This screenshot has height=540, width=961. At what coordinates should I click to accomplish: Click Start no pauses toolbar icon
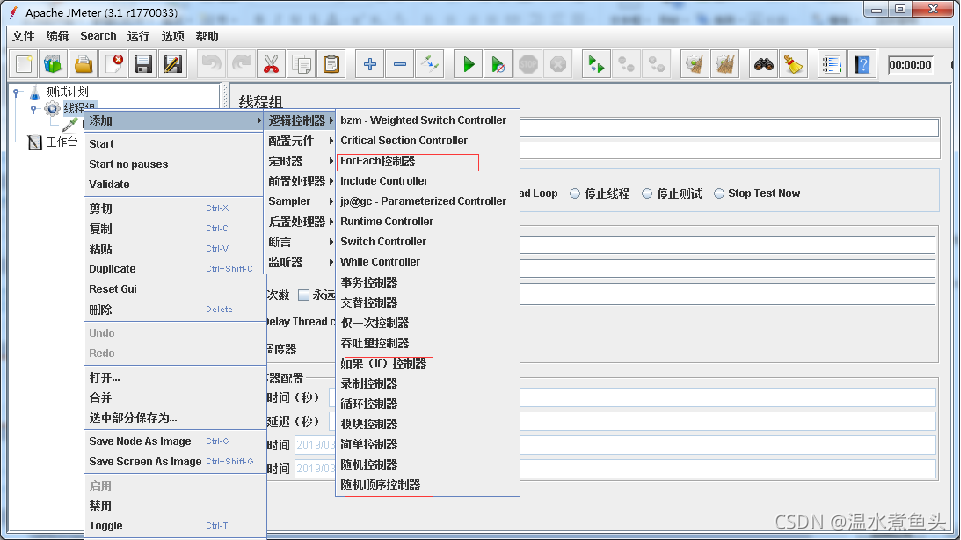(x=498, y=64)
